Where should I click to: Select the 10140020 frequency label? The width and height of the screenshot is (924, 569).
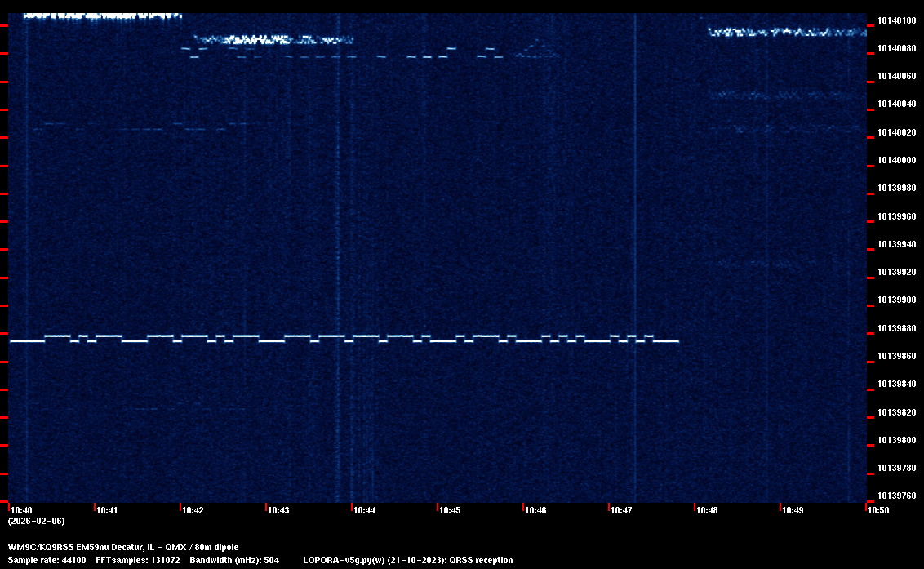coord(897,132)
